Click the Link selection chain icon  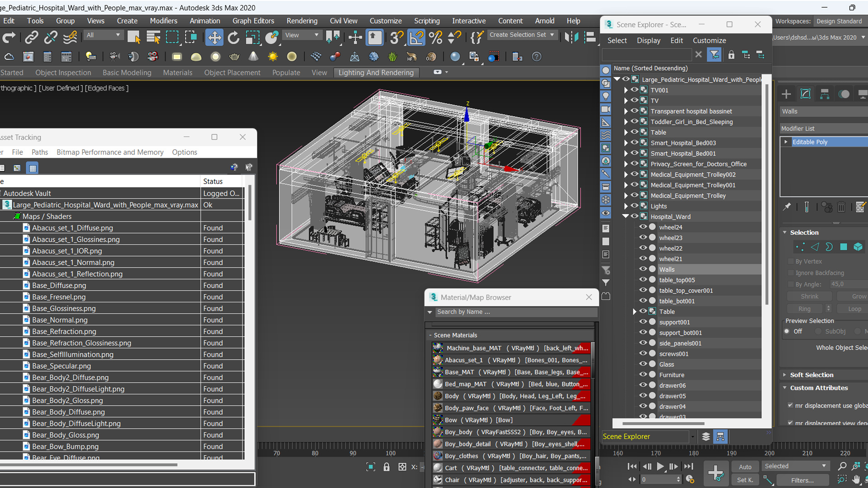point(31,37)
